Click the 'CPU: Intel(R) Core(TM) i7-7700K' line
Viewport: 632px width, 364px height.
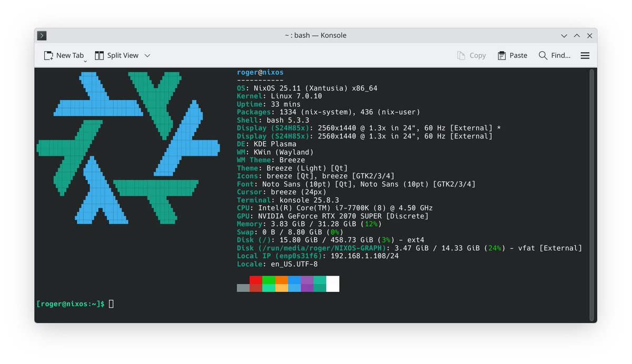tap(334, 208)
